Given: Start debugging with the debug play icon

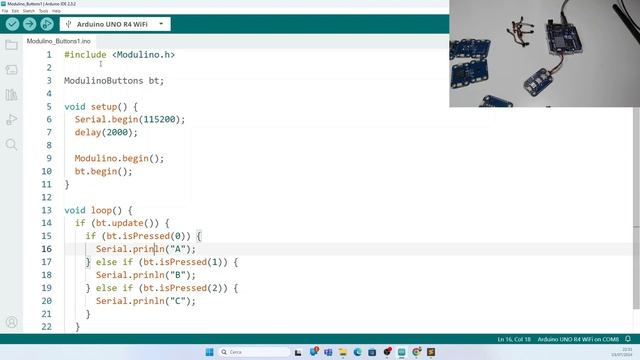Looking at the screenshot, I should point(47,24).
